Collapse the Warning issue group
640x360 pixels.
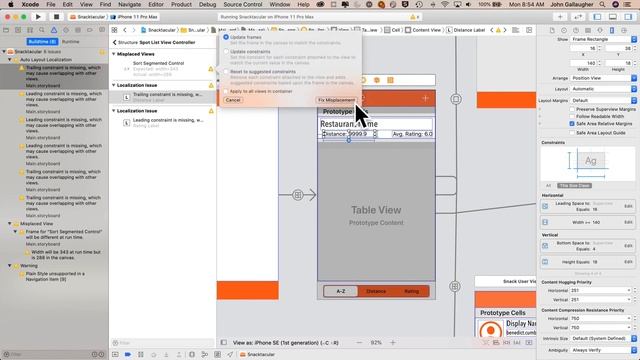click(x=10, y=266)
